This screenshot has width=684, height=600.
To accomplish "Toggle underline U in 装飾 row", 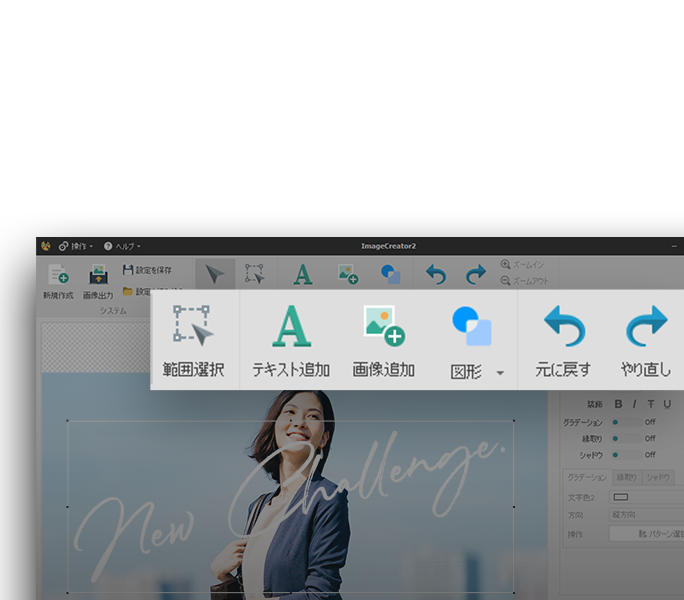I will [x=667, y=404].
